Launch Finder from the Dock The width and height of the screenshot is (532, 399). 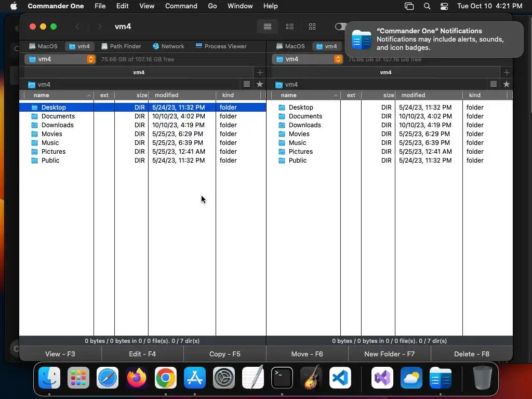point(49,378)
